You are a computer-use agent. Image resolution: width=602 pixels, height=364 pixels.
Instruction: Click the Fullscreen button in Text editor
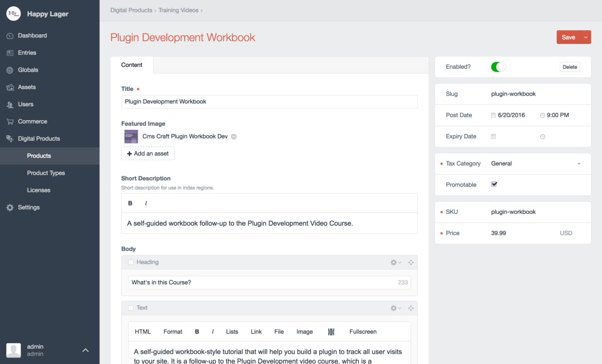(x=363, y=332)
